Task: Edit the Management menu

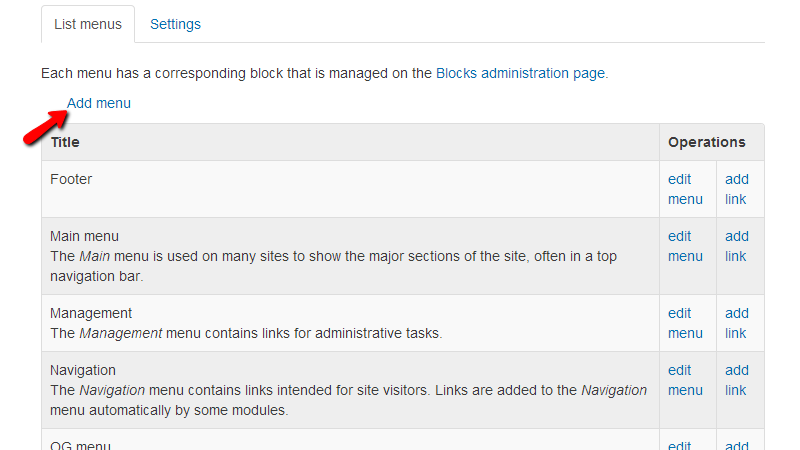Action: click(685, 323)
